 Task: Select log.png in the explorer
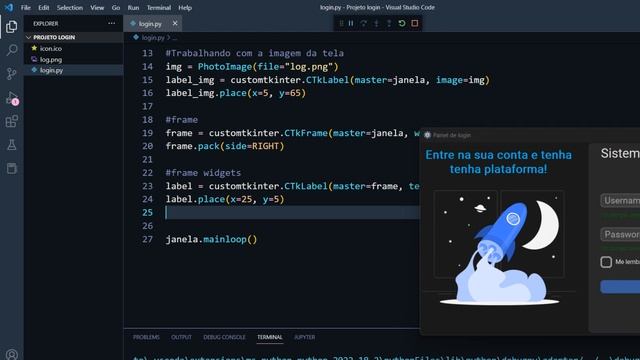coord(73,59)
